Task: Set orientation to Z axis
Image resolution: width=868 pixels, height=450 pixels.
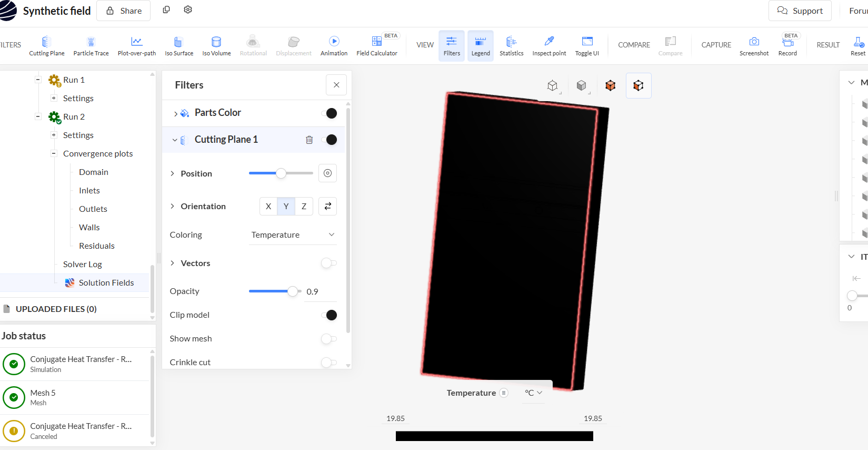Action: coord(304,206)
